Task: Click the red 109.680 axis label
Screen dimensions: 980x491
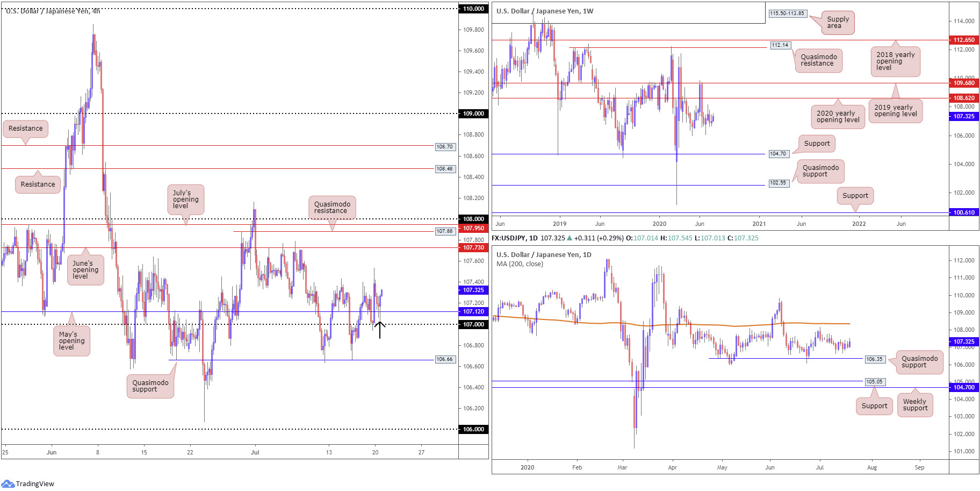Action: tap(964, 83)
